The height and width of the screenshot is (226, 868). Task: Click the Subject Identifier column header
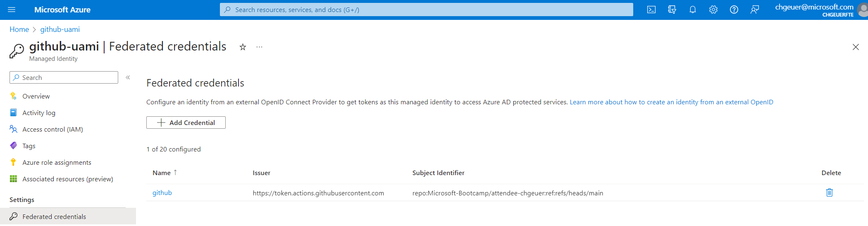[438, 173]
